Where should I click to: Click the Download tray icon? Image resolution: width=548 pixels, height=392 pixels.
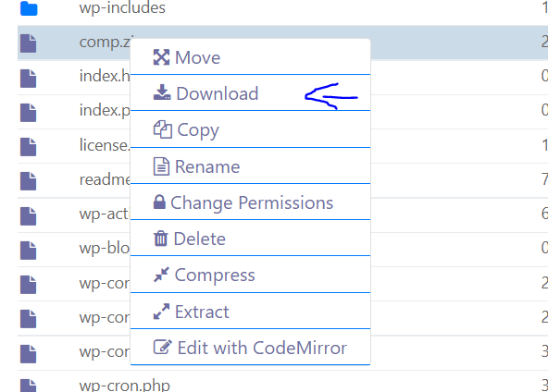[162, 92]
